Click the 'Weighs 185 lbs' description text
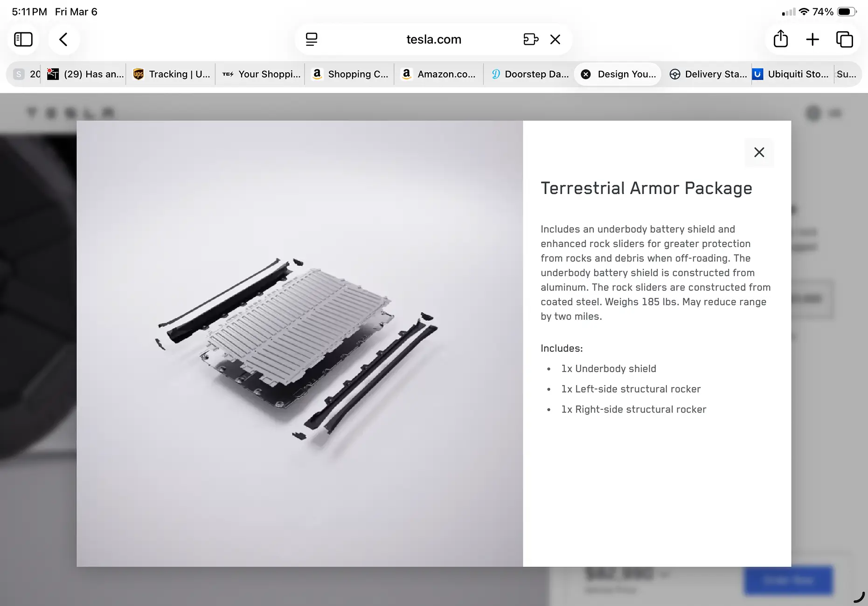This screenshot has height=606, width=868. [641, 302]
